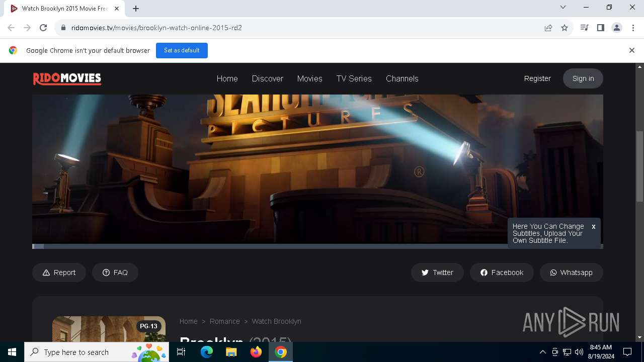Follow the Romance breadcrumb link
Image resolution: width=644 pixels, height=362 pixels.
coord(224,321)
